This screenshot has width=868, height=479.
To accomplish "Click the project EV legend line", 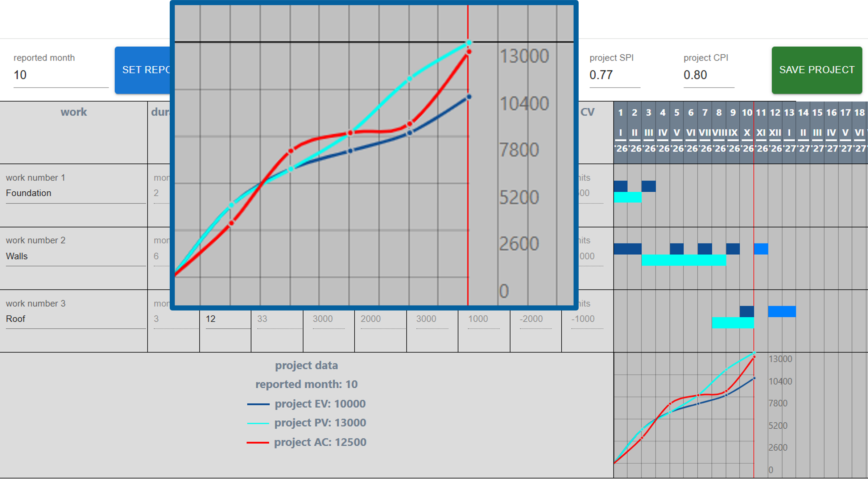I will 258,404.
